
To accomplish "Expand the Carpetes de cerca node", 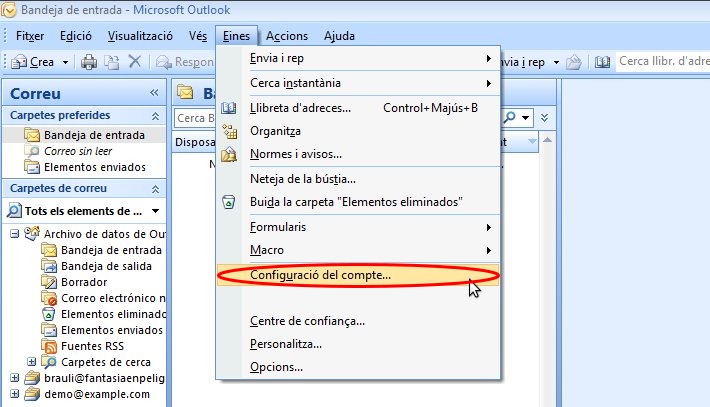I will 31,362.
